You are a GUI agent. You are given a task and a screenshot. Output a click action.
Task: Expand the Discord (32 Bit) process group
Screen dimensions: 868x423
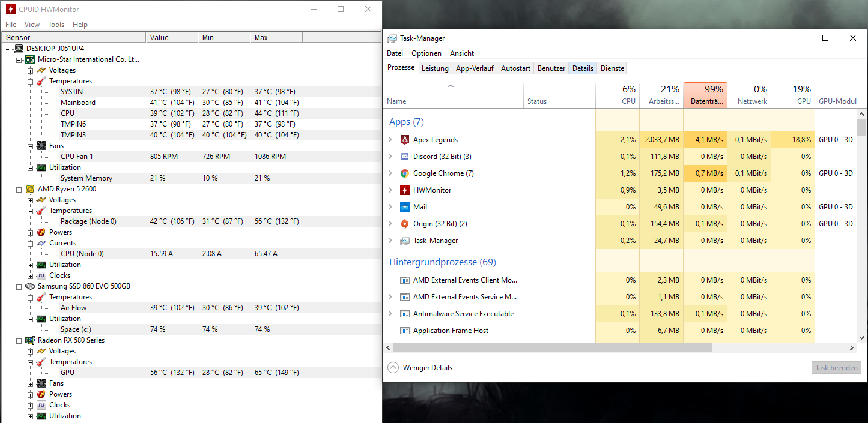tap(390, 157)
